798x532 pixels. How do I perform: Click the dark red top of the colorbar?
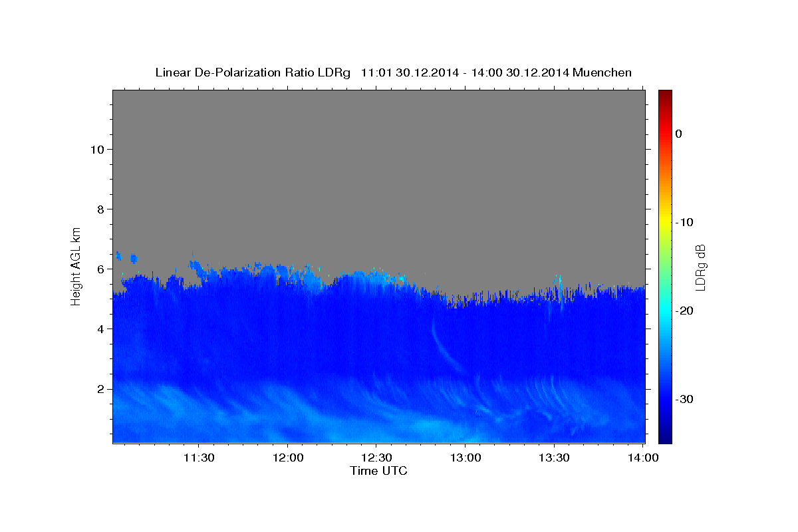pos(665,94)
